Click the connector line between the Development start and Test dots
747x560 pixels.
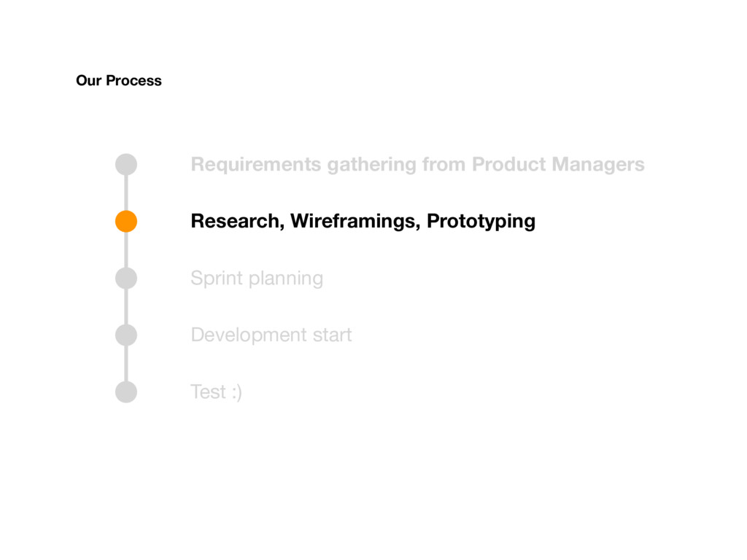click(126, 363)
